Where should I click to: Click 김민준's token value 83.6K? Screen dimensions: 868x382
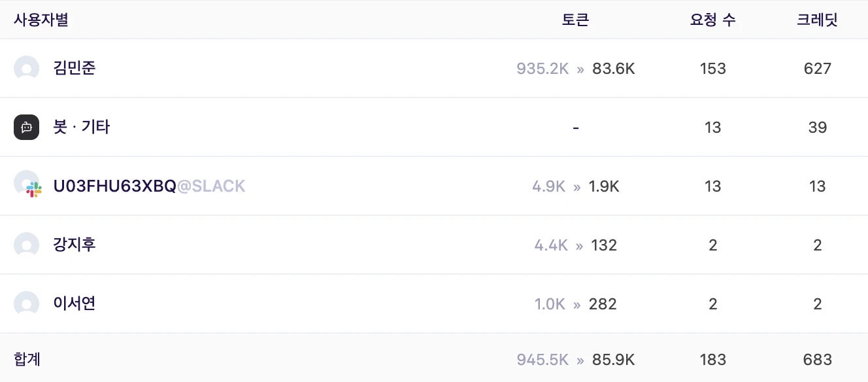(613, 69)
